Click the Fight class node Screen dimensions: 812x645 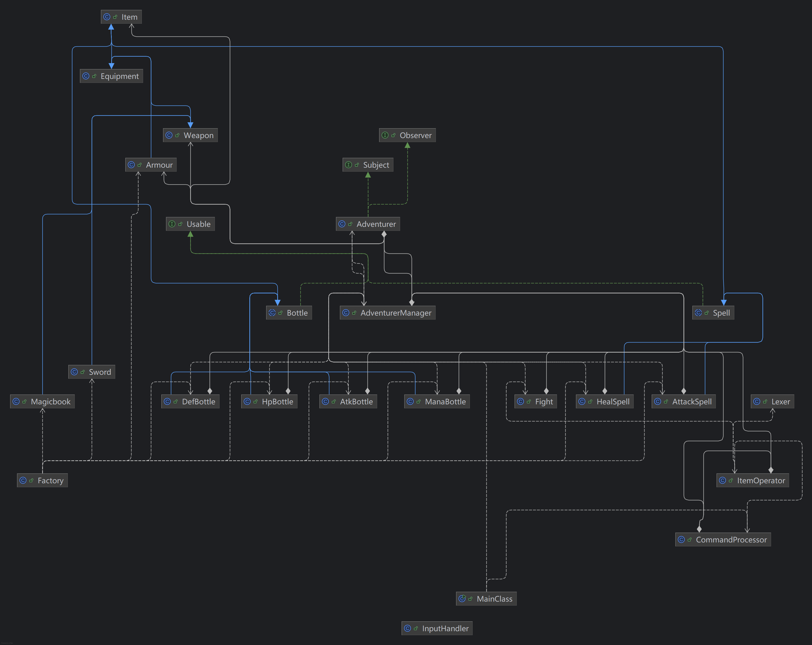click(x=535, y=401)
